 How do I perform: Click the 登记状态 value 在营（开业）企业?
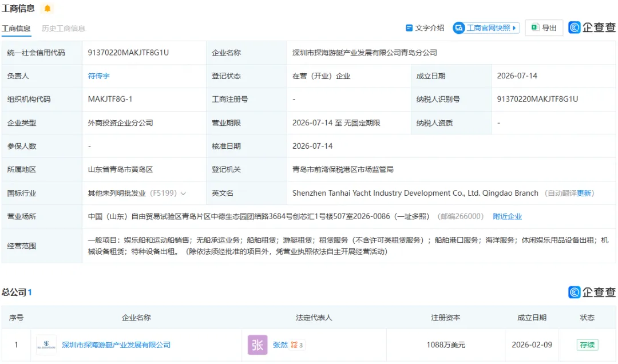tap(321, 76)
